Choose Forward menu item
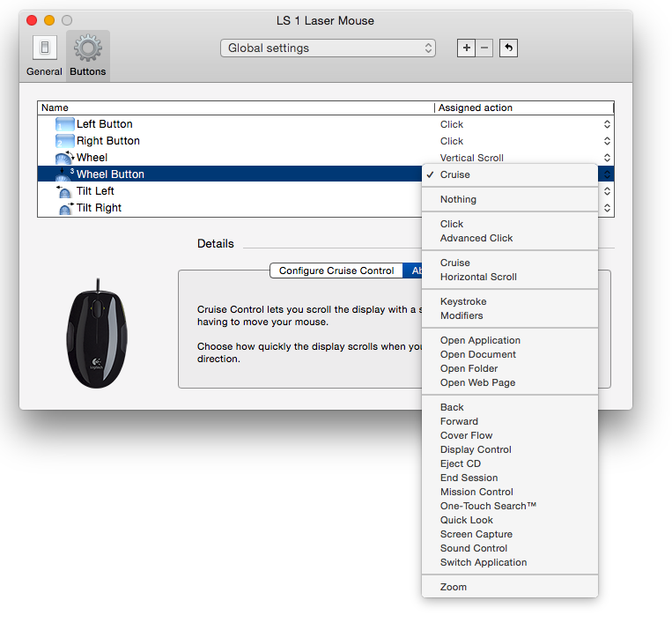This screenshot has height=630, width=672. [x=510, y=421]
